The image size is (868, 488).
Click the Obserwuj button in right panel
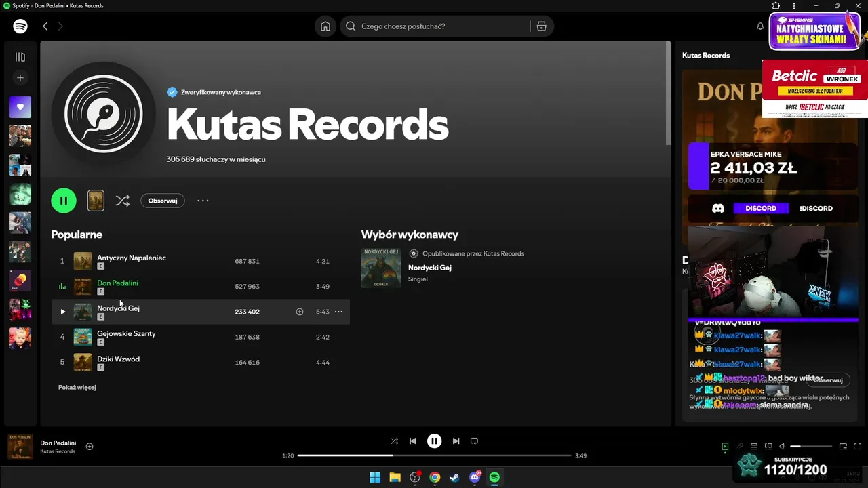828,380
